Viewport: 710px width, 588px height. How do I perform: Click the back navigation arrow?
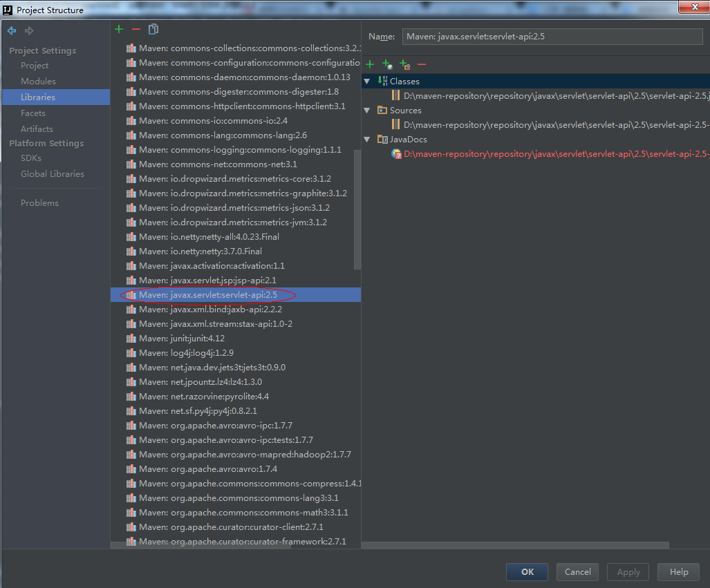12,31
